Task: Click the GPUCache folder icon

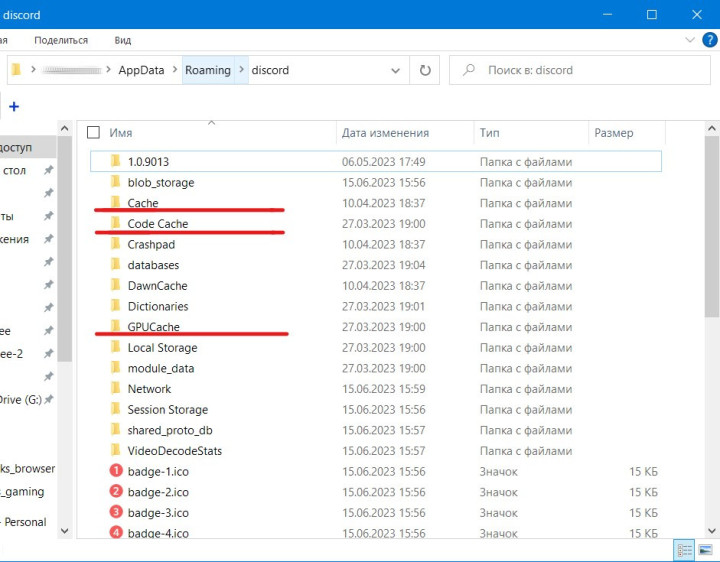Action: click(x=116, y=327)
